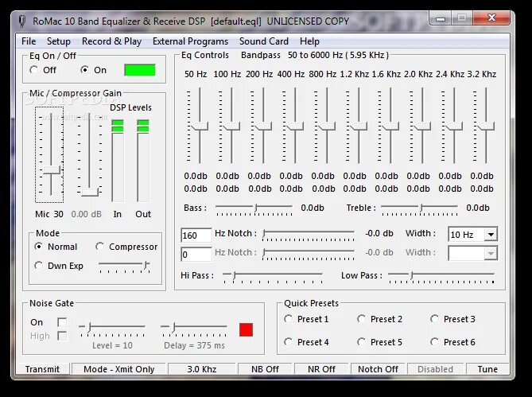Viewport: 532px width, 397px height.
Task: Click the 50 Hz band slider handle
Action: pos(200,126)
